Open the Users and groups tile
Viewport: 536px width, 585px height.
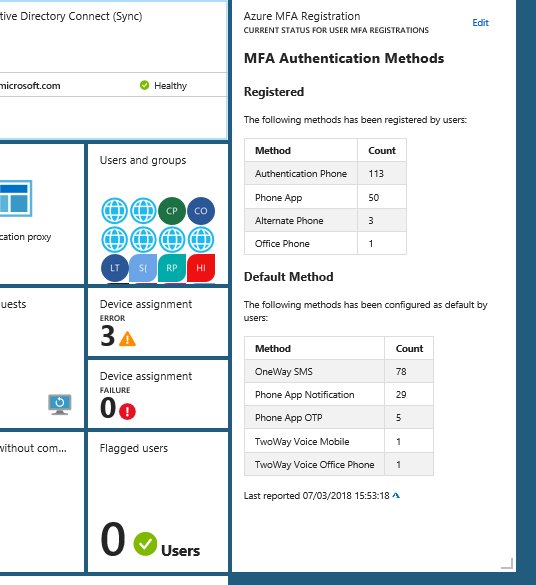point(158,214)
